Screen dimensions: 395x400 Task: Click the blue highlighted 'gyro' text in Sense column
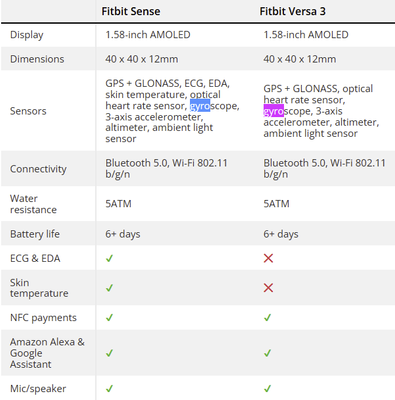(x=200, y=106)
